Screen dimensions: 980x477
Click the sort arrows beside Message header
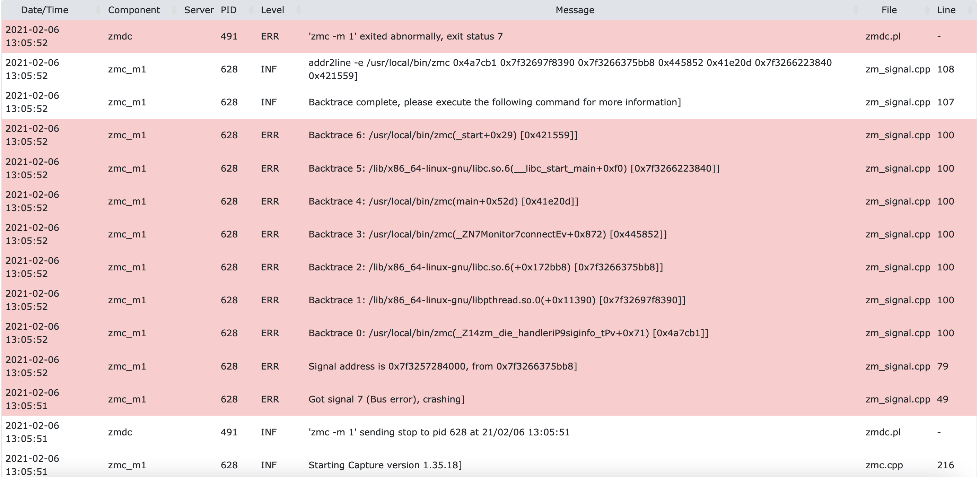pos(856,10)
